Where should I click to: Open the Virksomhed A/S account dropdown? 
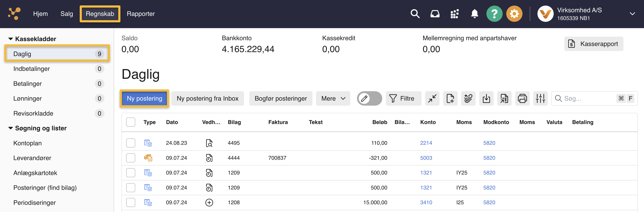click(x=632, y=14)
